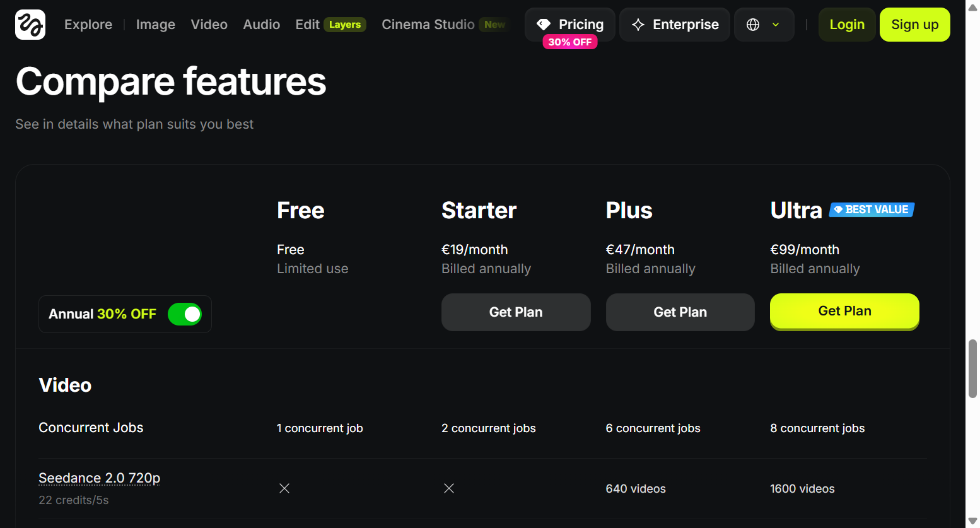Click the X mark under Starter for Seedance
Viewport: 980px width, 528px height.
click(x=449, y=488)
